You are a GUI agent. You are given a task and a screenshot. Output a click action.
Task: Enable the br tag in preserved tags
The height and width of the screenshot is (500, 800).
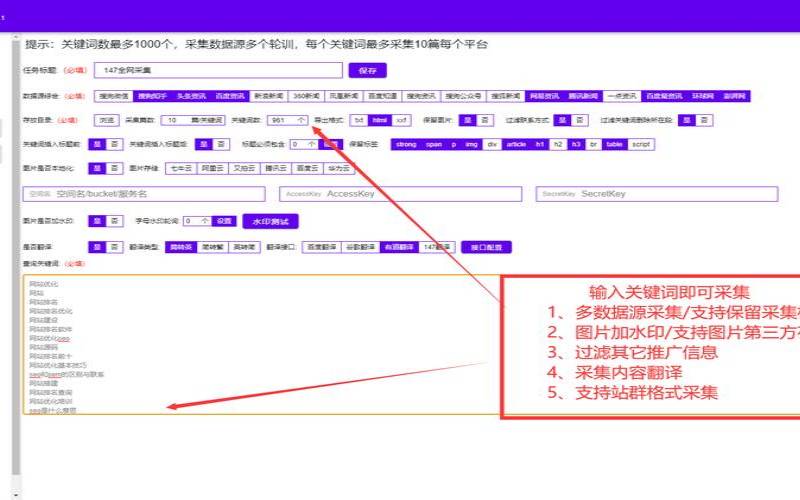click(593, 144)
